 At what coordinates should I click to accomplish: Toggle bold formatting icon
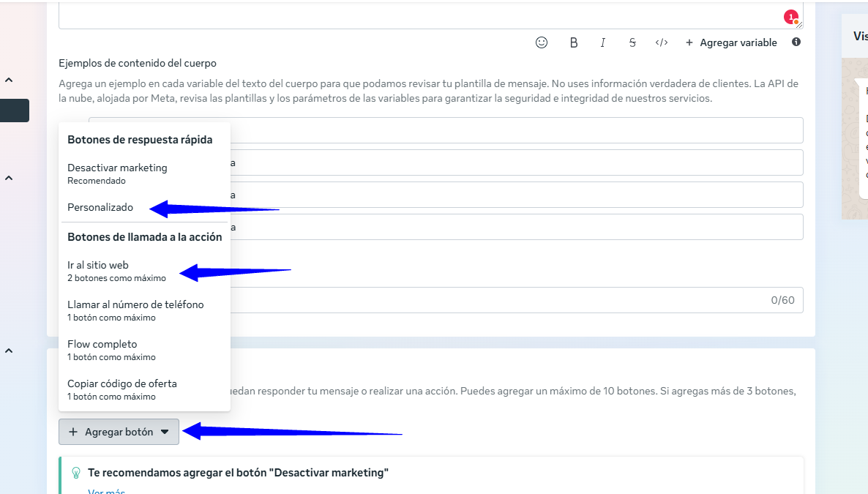[574, 42]
